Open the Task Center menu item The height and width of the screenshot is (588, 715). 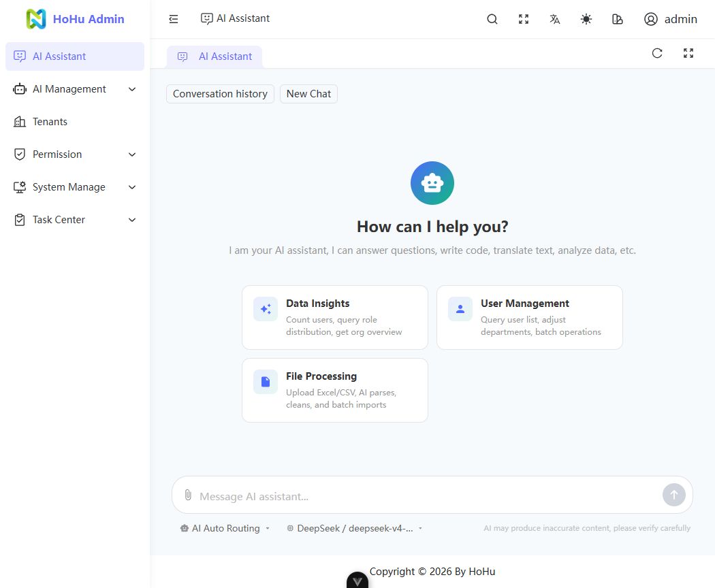75,220
